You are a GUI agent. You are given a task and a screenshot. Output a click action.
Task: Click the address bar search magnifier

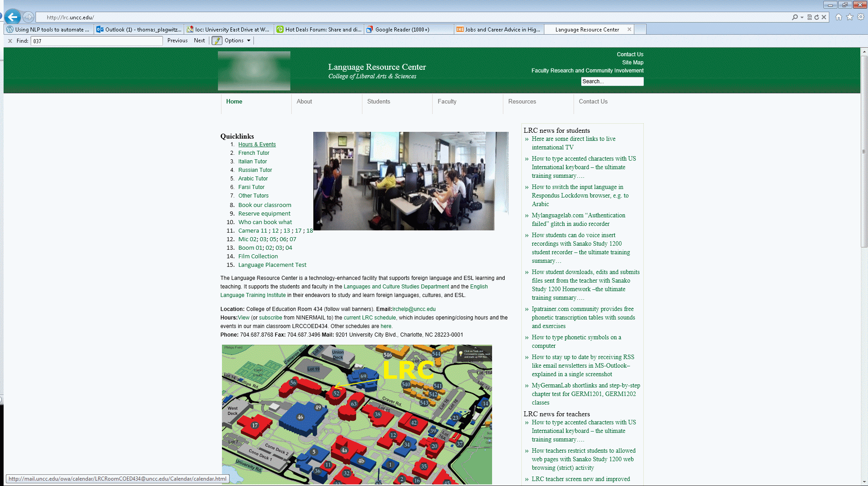coord(795,17)
